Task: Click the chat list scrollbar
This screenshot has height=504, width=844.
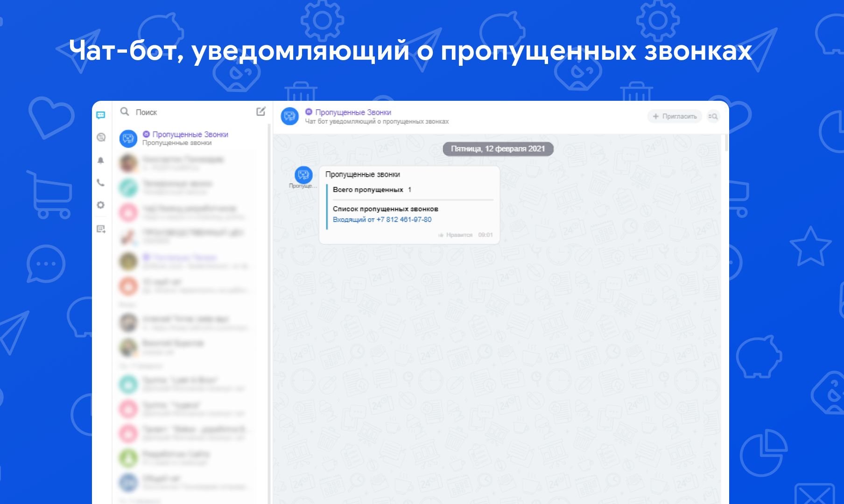Action: (x=269, y=280)
